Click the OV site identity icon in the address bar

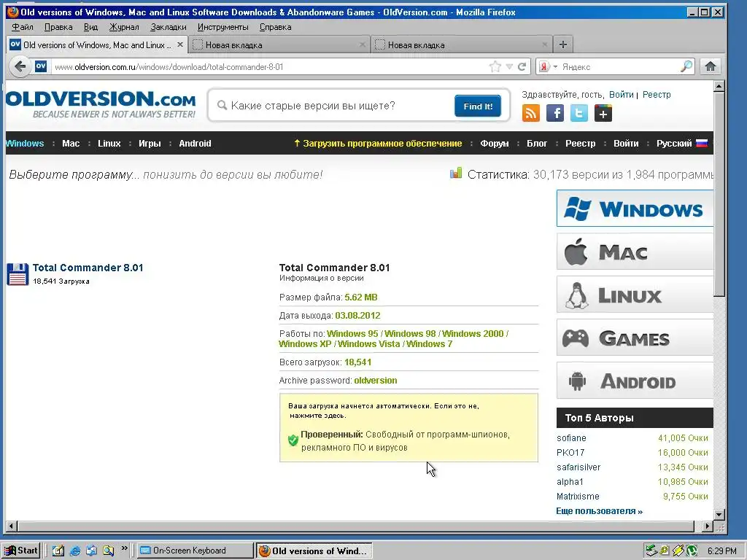pos(41,66)
